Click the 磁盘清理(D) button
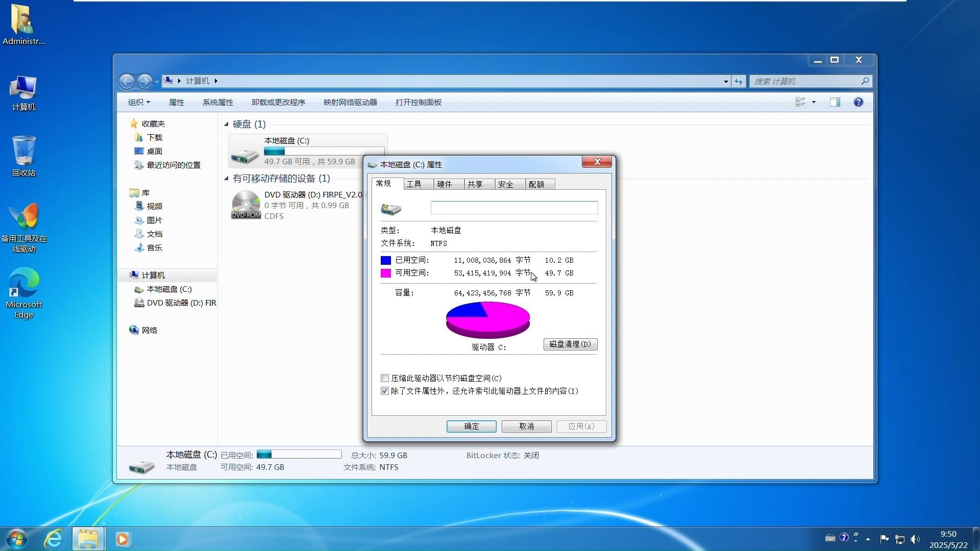The width and height of the screenshot is (980, 551). 570,344
